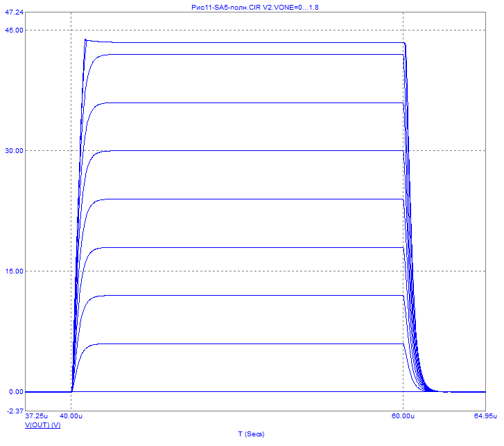
Task: Click the 45.00 Y-axis label
Action: point(14,30)
